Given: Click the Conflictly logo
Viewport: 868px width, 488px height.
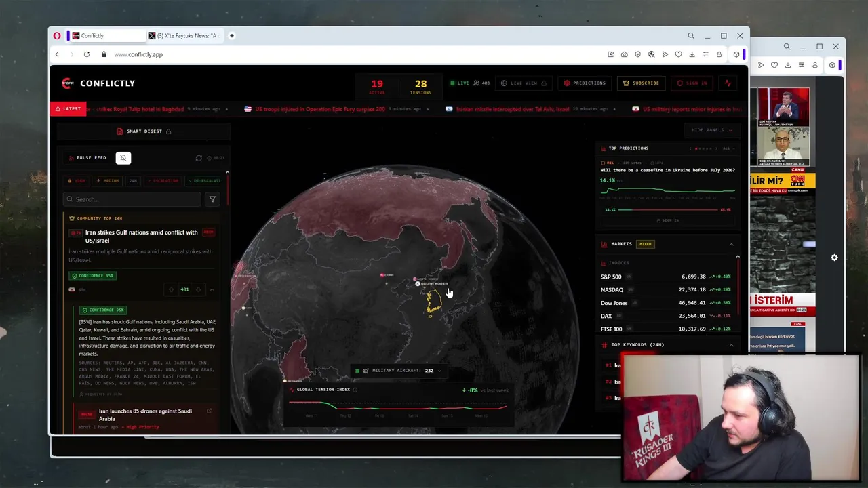Looking at the screenshot, I should coord(98,83).
